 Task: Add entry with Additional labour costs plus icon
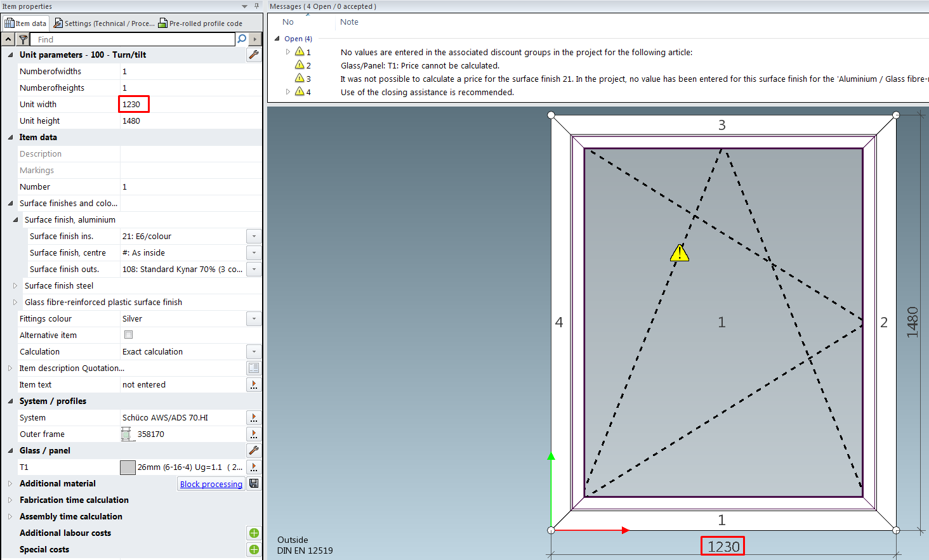coord(254,533)
